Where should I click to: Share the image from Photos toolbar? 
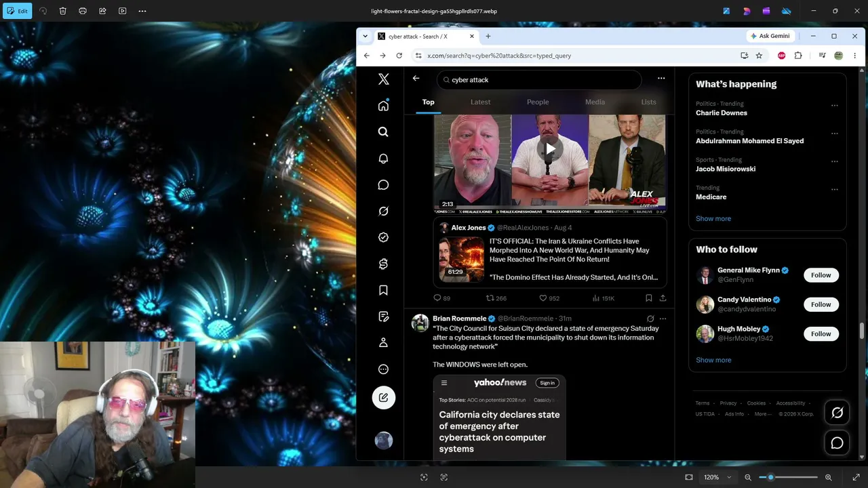pos(102,11)
